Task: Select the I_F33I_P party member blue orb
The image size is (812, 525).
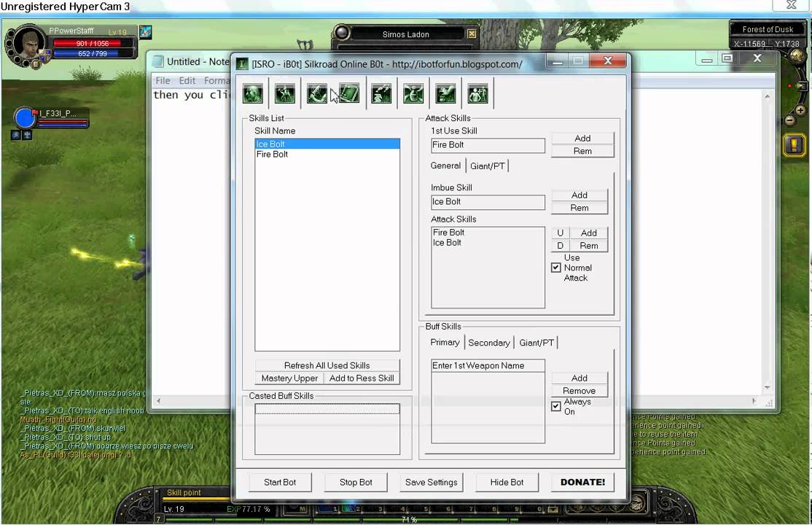Action: (24, 118)
